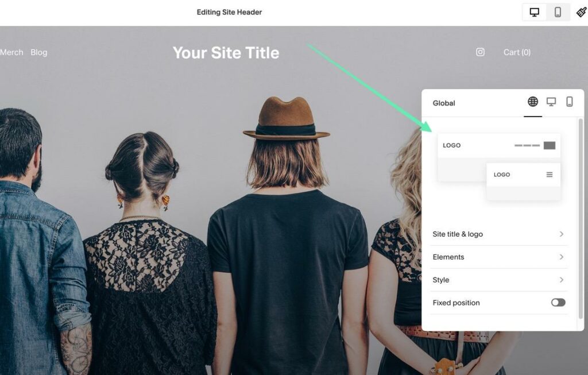
Task: Click the Cart (0) link
Action: tap(517, 52)
